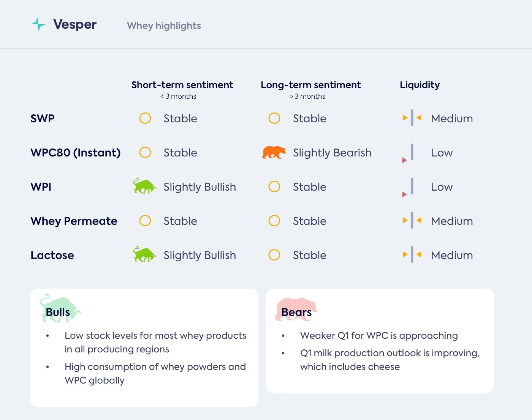Select the Short-term sentiment column header

(x=182, y=85)
